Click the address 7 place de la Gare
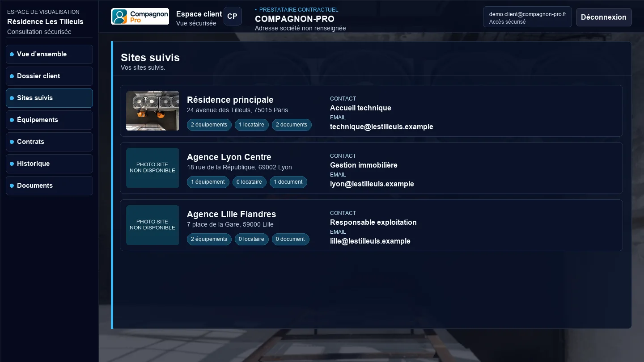Viewport: 644px width, 362px height. click(230, 224)
